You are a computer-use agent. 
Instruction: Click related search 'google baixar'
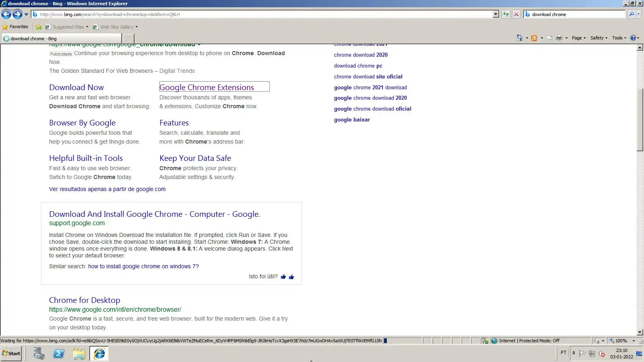tap(352, 119)
